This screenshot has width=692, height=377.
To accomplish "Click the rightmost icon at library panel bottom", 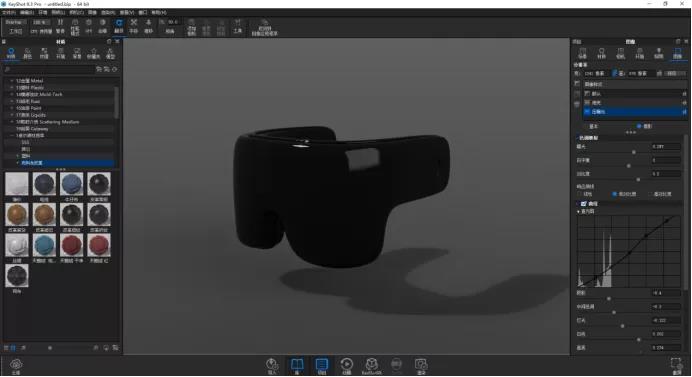I will [116, 348].
